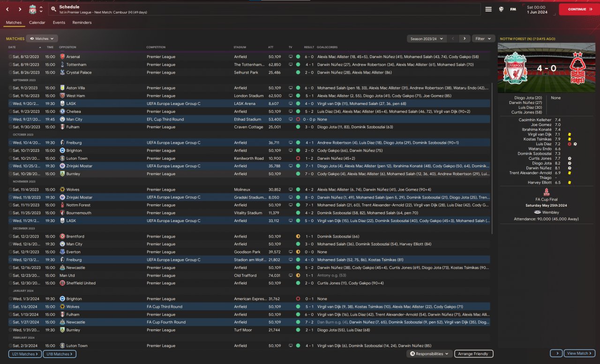This screenshot has height=364, width=600.
Task: Click the draw result indicator on Brentford row
Action: click(298, 237)
